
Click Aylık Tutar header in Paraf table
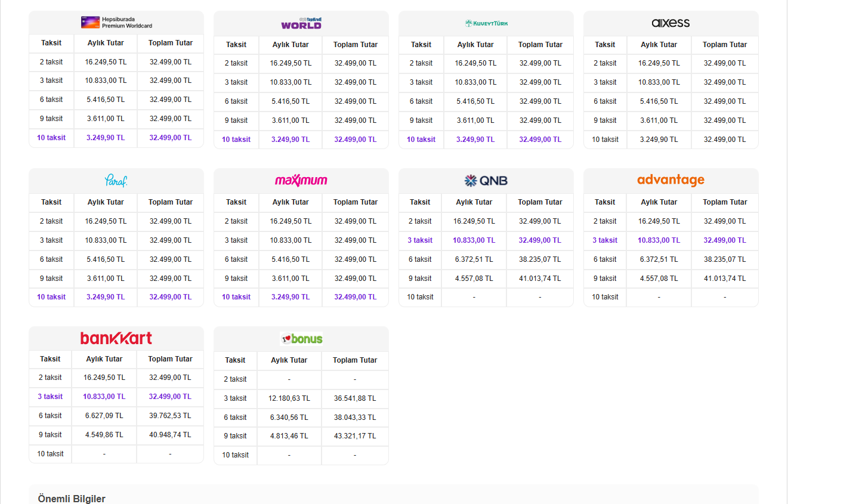[x=106, y=202]
